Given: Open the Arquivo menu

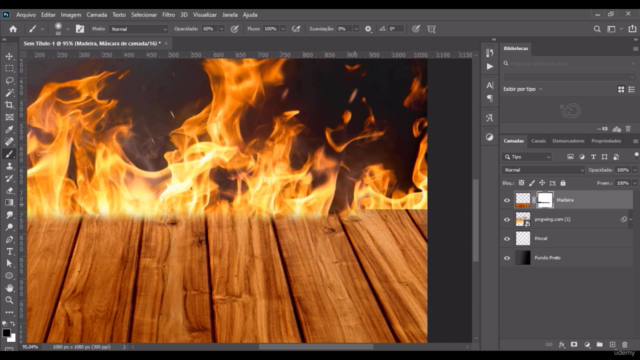Looking at the screenshot, I should [26, 15].
